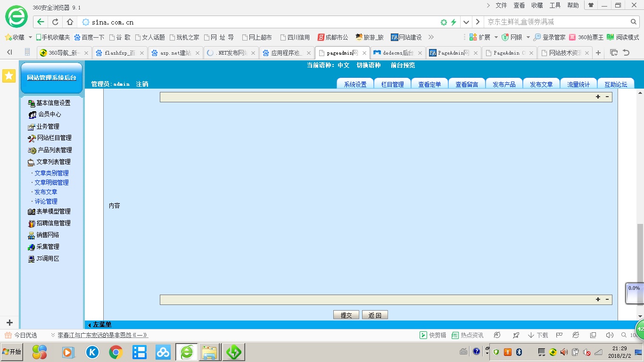The width and height of the screenshot is (644, 362).
Task: Click the browser back arrow button
Action: click(x=41, y=22)
